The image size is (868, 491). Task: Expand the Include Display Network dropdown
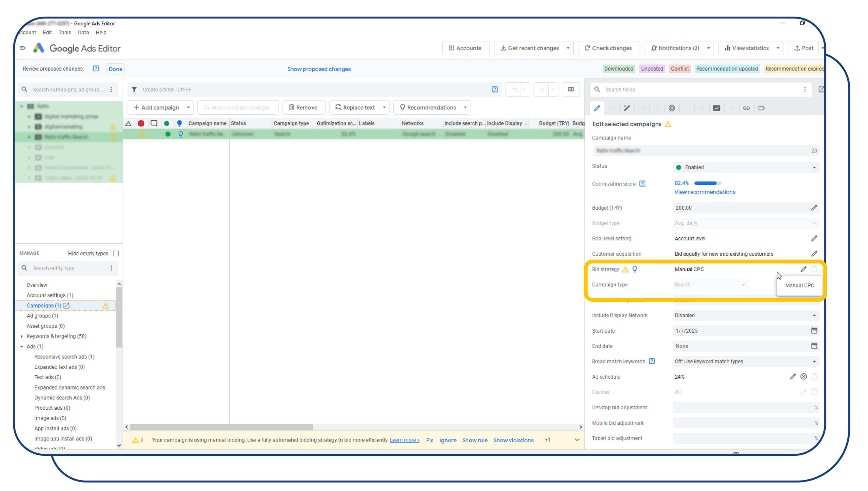[746, 315]
